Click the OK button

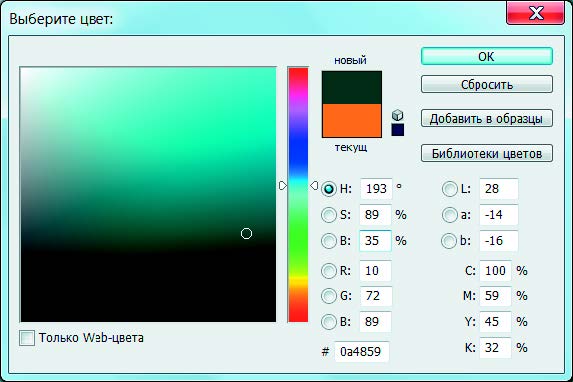[487, 57]
